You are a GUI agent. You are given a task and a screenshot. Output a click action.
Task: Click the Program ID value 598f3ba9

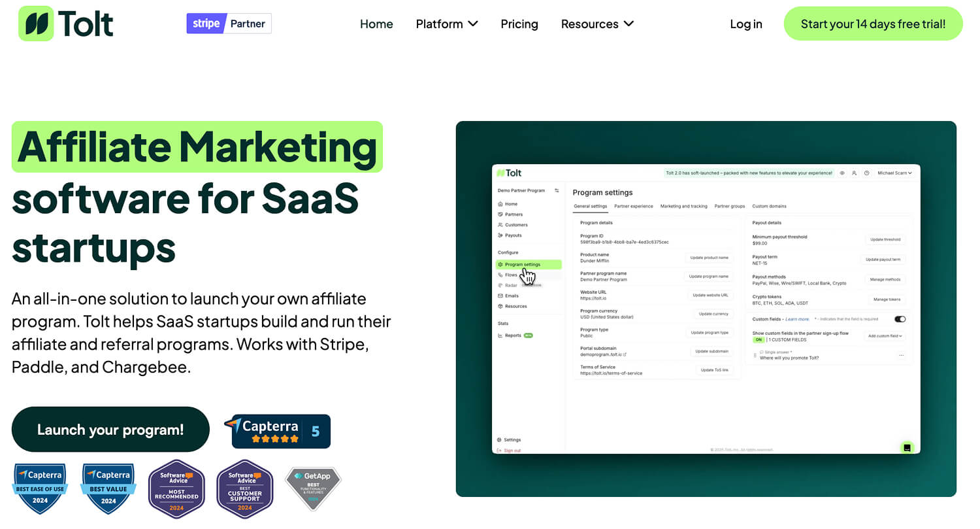pos(625,242)
